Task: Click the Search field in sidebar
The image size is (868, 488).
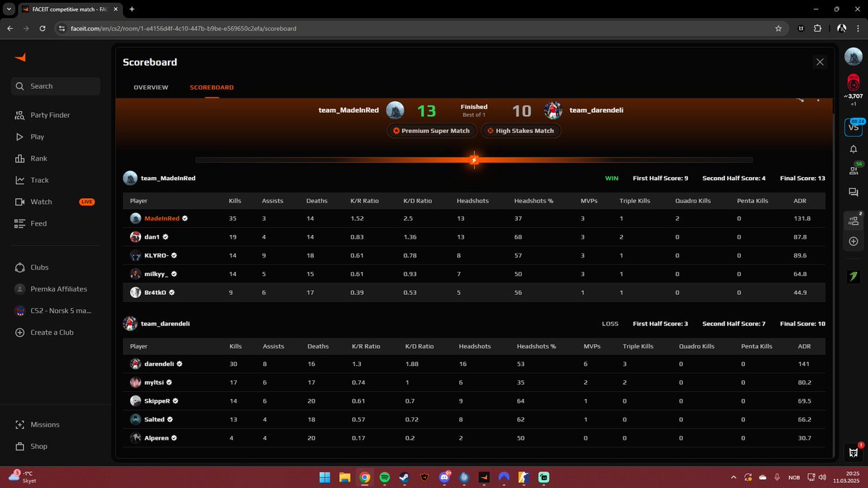Action: tap(55, 86)
